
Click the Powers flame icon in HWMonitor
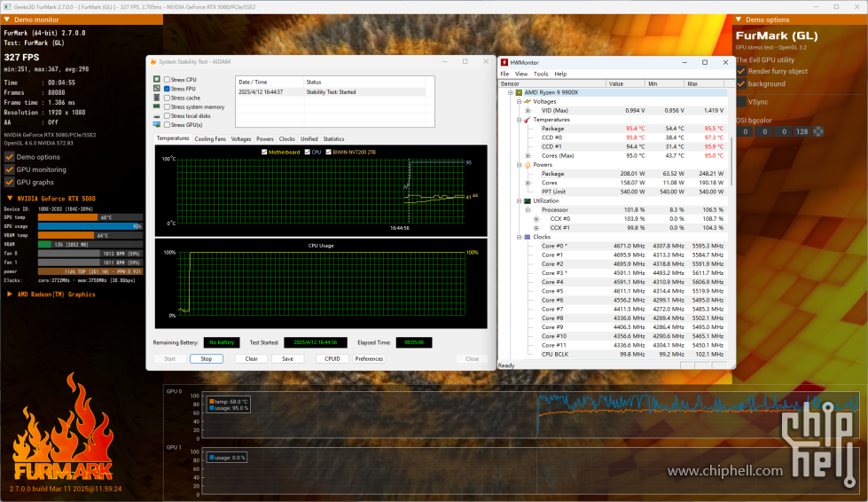(x=528, y=165)
